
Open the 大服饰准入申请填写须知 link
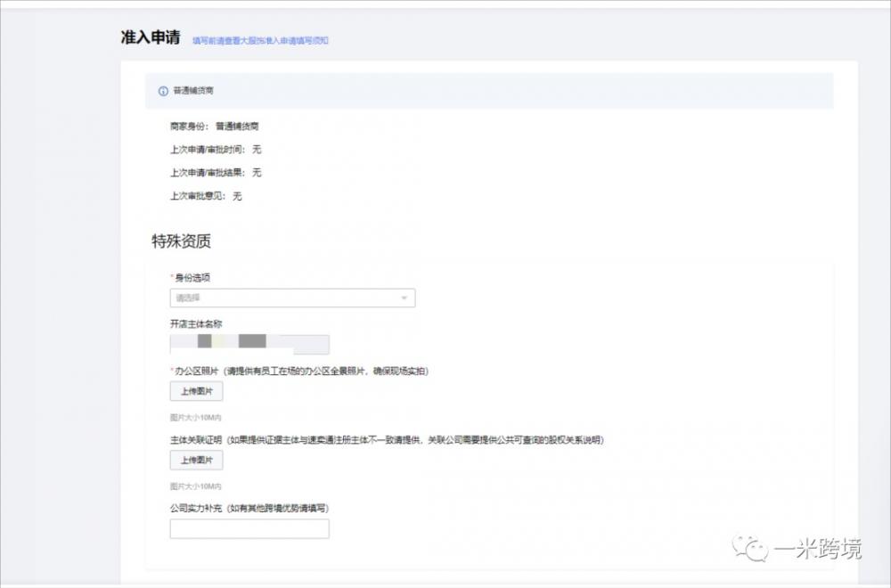tap(260, 40)
